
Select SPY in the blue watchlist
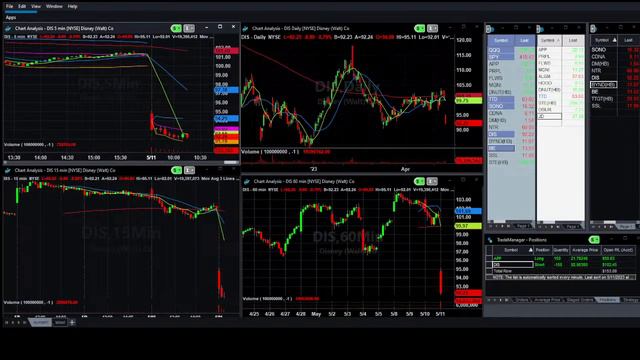coord(501,57)
